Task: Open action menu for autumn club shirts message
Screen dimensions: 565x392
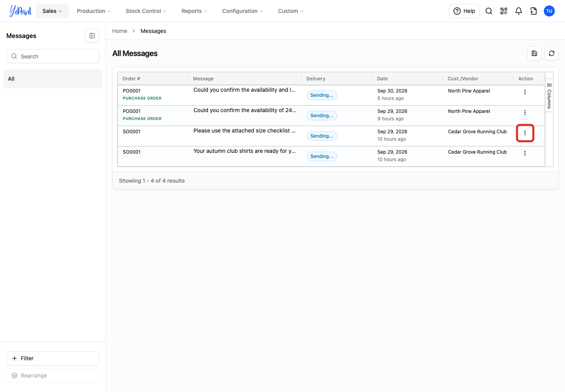Action: (525, 153)
